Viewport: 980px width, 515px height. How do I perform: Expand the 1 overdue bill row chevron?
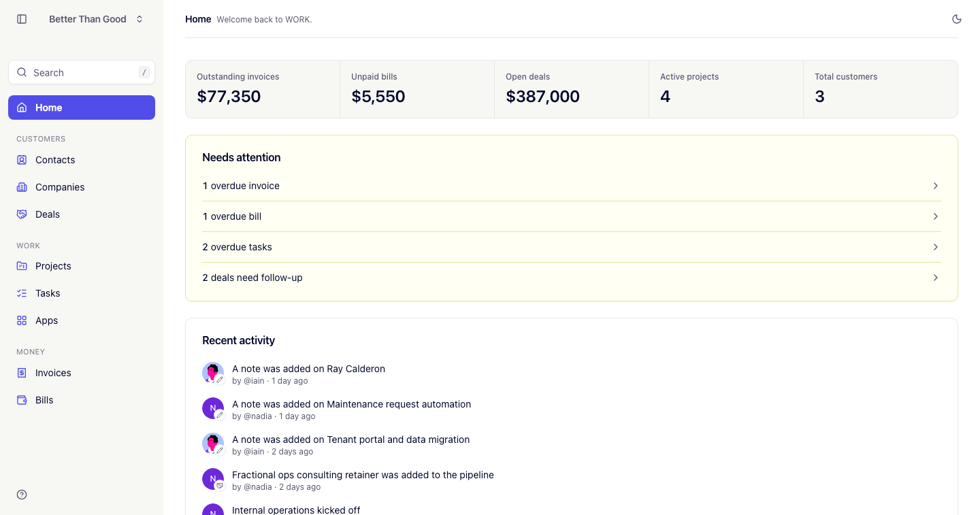pos(936,216)
